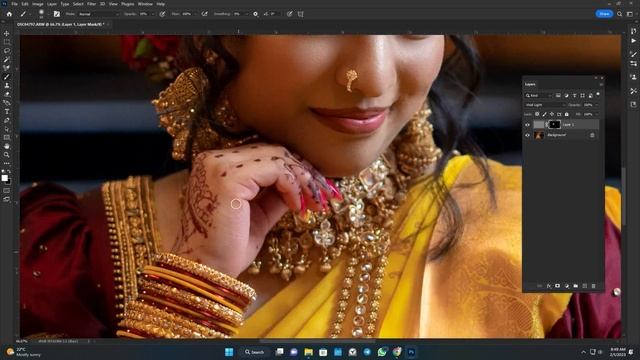The height and width of the screenshot is (360, 640).
Task: Toggle lock all padlock icon
Action: pyautogui.click(x=567, y=114)
